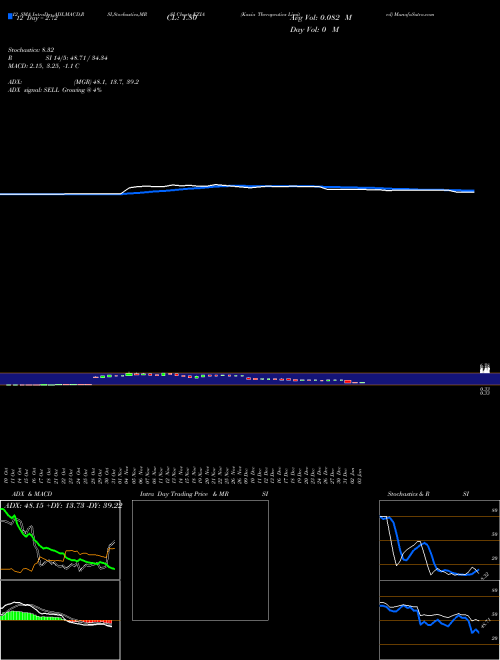This screenshot has width=500, height=660.
Task: Click the MunafaSutra.com watermark text at top right
Action: click(x=410, y=14)
